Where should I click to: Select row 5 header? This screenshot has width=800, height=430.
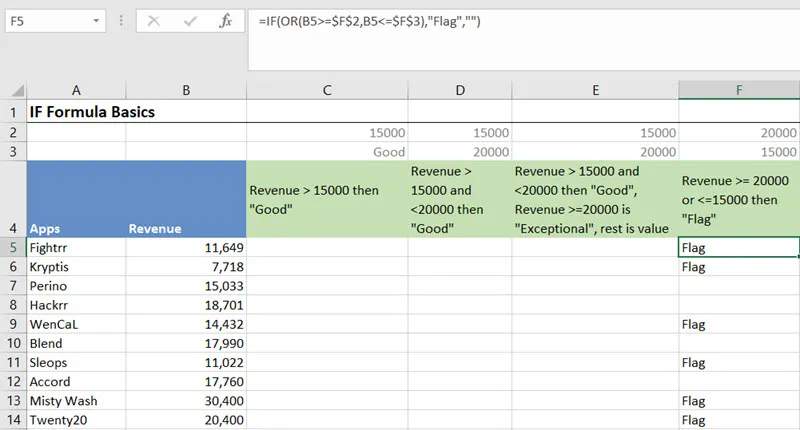tap(13, 247)
